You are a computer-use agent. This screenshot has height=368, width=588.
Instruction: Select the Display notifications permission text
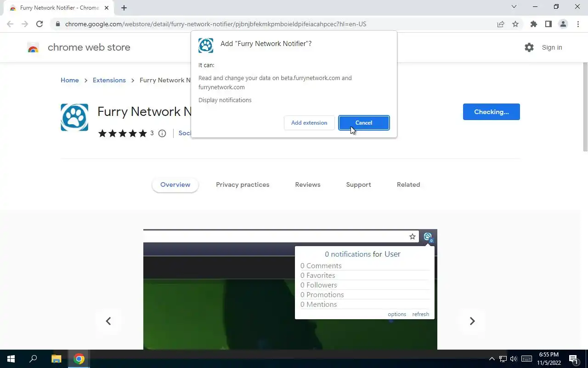225,100
